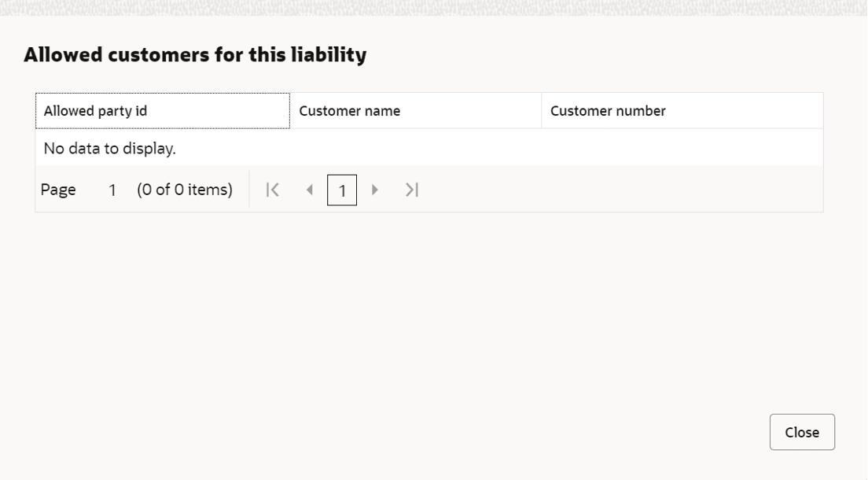This screenshot has height=480, width=868.
Task: Click the Customer name column header
Action: point(416,111)
